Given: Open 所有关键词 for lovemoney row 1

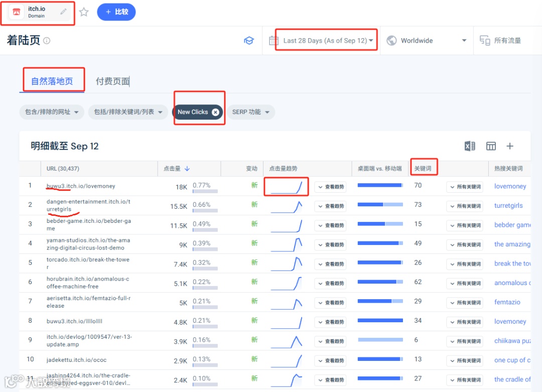Looking at the screenshot, I should point(465,187).
